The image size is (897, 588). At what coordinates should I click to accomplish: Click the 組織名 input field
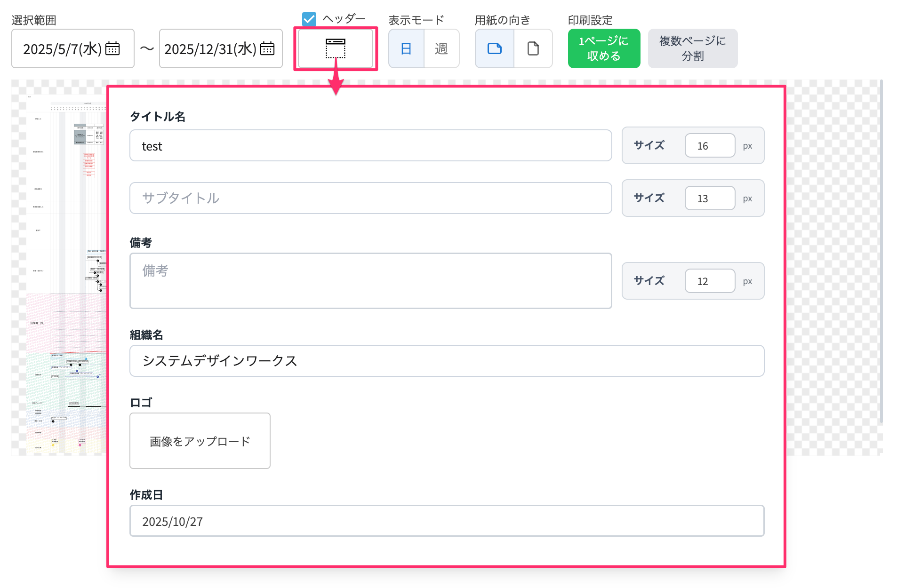[x=447, y=361]
